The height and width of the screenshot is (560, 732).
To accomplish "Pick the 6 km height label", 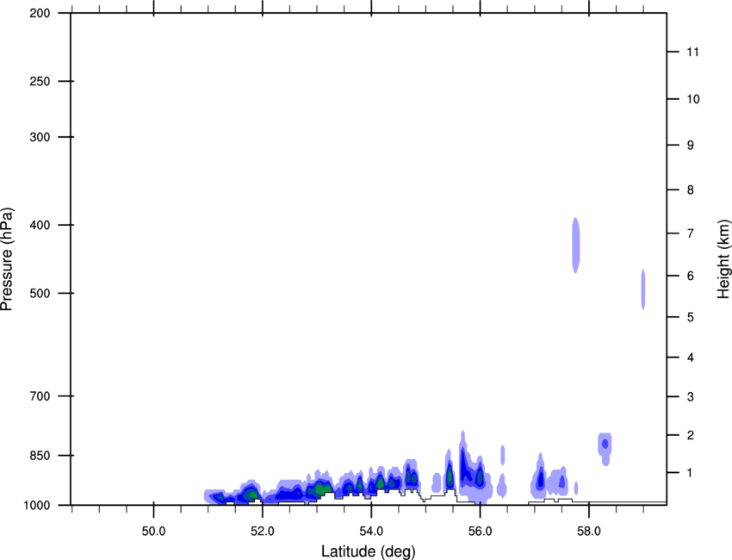I will (691, 276).
